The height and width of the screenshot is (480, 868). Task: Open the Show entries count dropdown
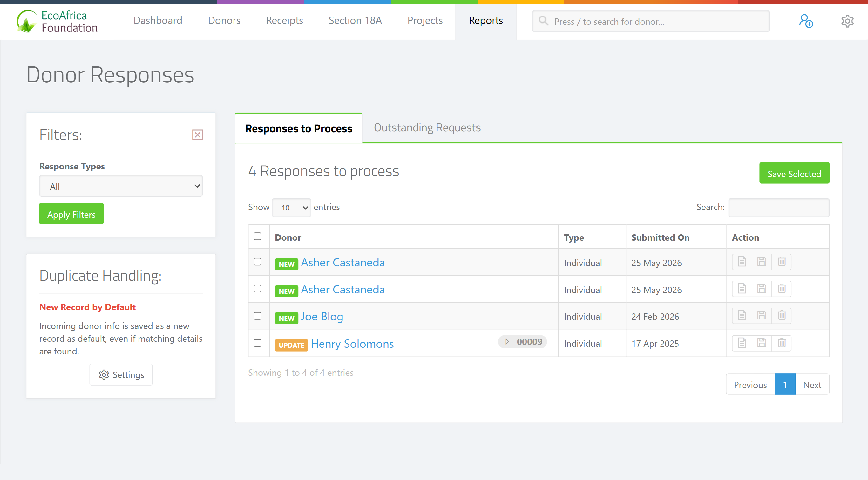coord(291,208)
